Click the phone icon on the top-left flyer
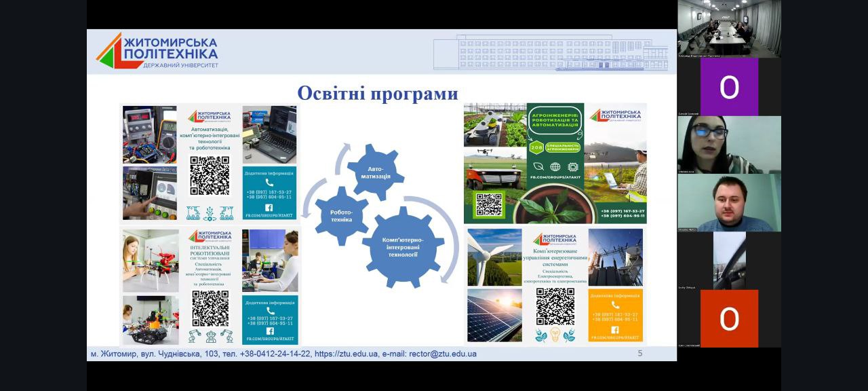The width and height of the screenshot is (868, 391). point(269,182)
